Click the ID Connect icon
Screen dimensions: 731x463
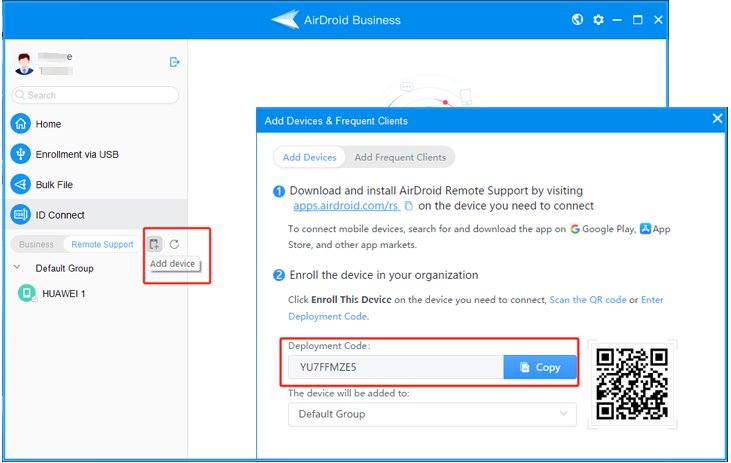click(x=21, y=215)
